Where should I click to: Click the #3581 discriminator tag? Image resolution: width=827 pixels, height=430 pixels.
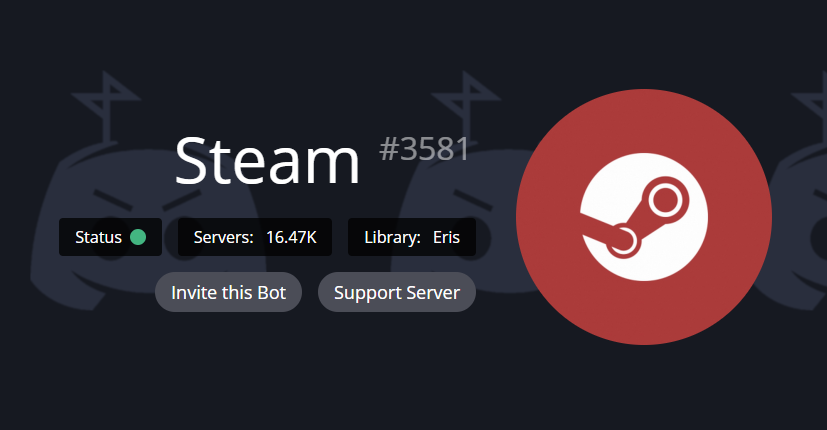coord(424,149)
